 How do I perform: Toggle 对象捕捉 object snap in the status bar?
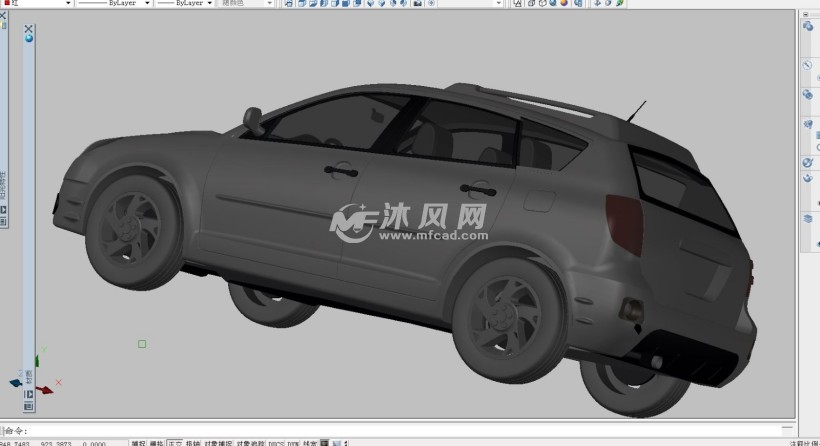[218, 443]
